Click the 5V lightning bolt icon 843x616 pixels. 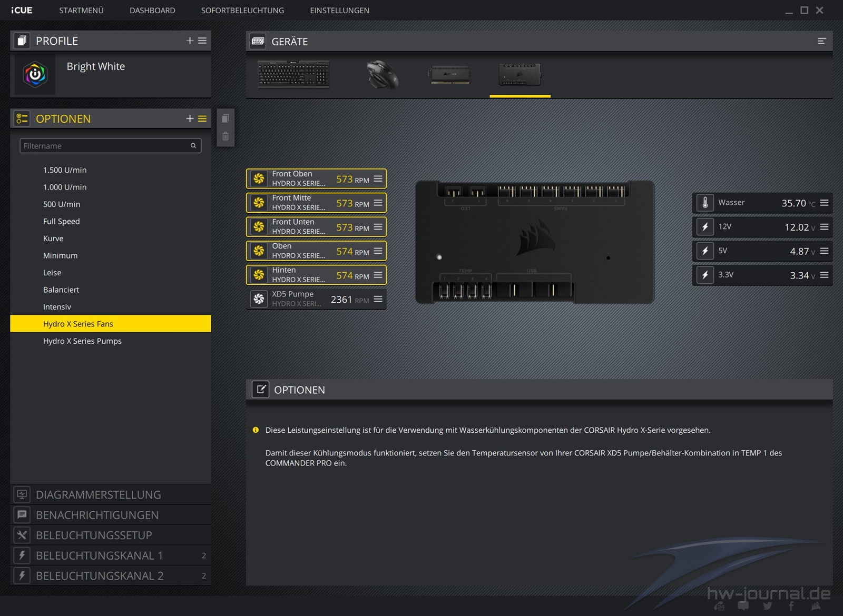click(x=705, y=251)
